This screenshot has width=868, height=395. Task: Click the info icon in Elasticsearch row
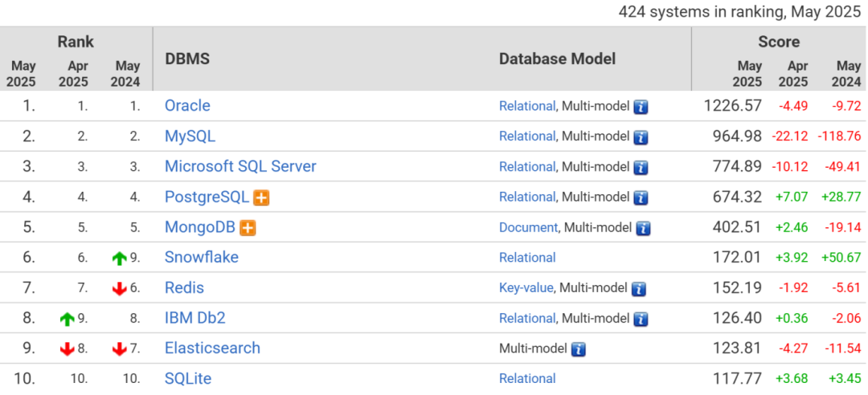[x=579, y=349]
